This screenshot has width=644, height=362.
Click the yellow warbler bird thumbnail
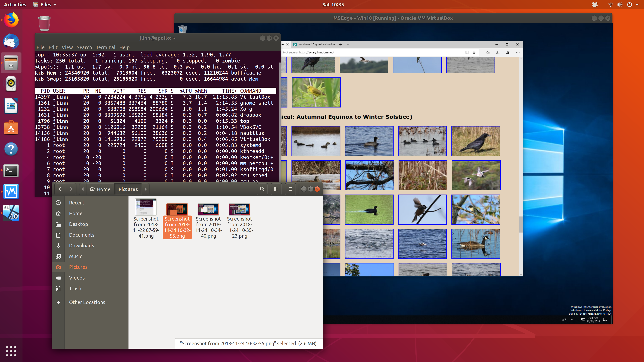316,92
